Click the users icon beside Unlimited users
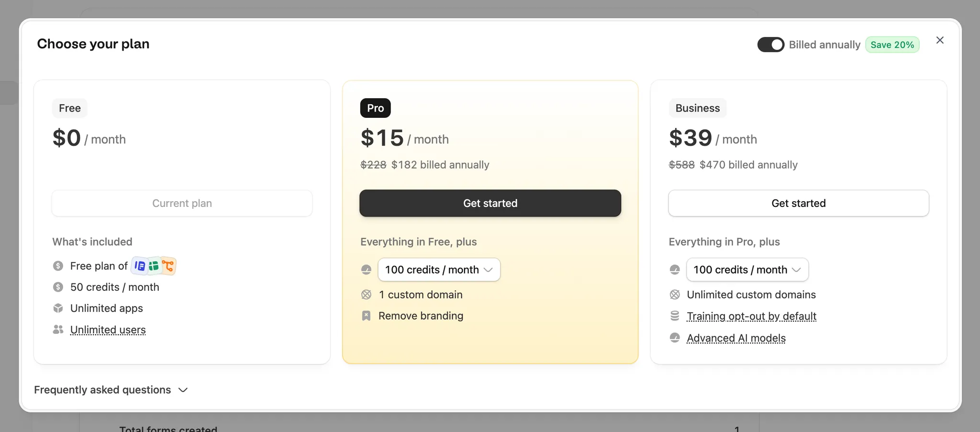 [58, 330]
